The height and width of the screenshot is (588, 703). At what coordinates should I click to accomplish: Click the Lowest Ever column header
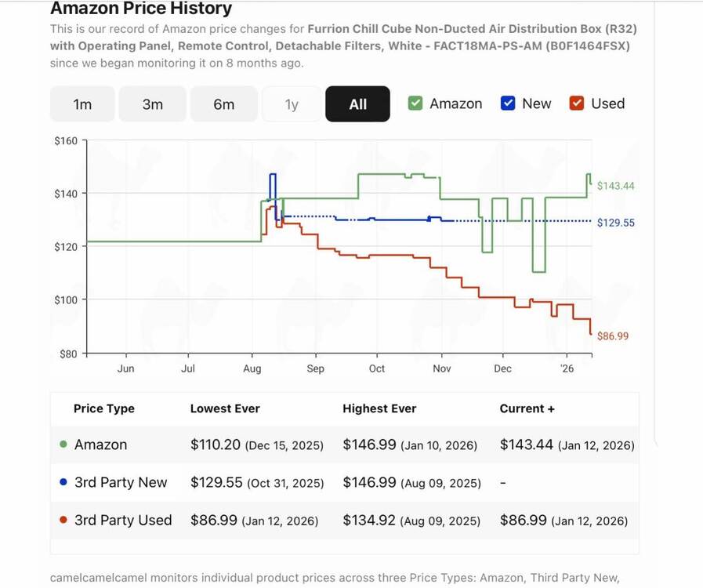click(x=225, y=408)
